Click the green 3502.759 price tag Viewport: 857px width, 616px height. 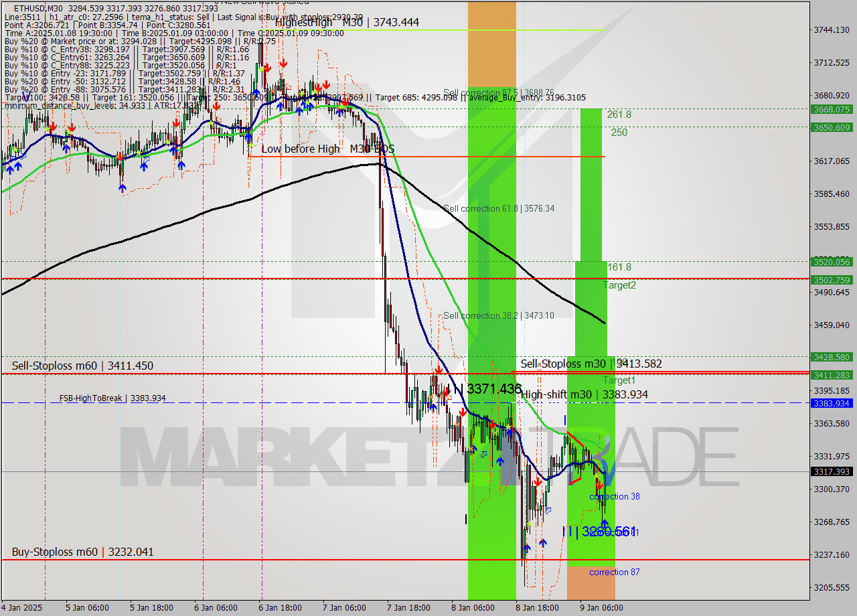(832, 280)
